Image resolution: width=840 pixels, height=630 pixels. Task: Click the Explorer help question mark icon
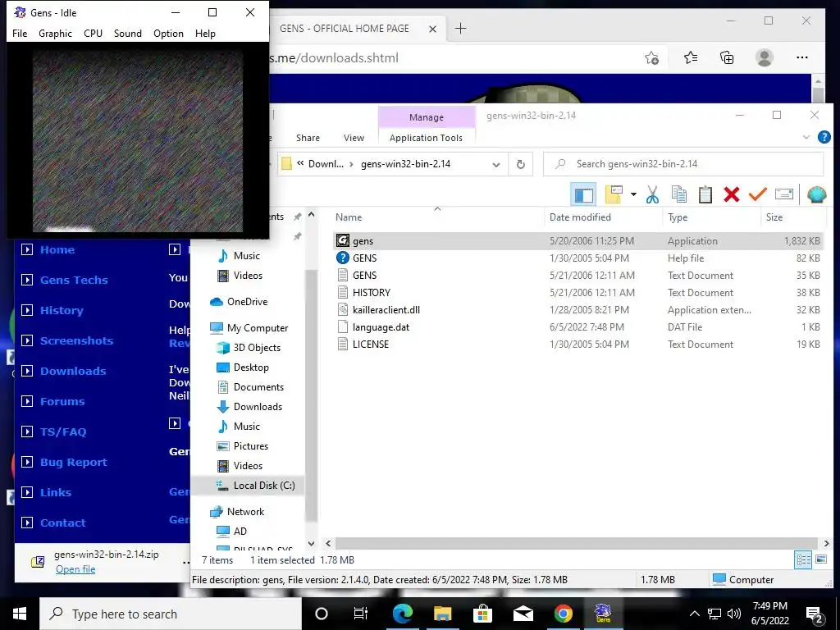[824, 137]
